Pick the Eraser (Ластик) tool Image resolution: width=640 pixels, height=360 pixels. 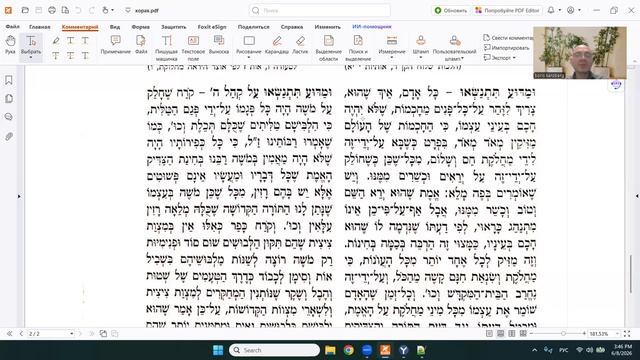(300, 44)
